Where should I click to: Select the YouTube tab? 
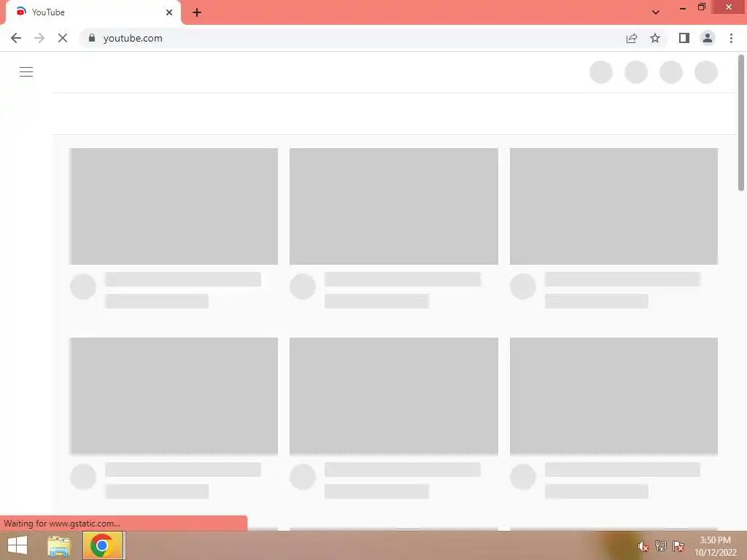point(93,12)
